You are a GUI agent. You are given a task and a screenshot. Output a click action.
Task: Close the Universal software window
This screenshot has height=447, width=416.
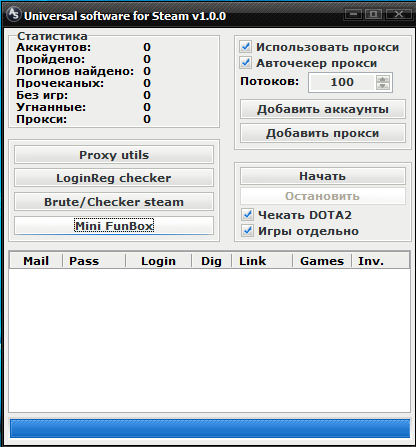click(399, 14)
